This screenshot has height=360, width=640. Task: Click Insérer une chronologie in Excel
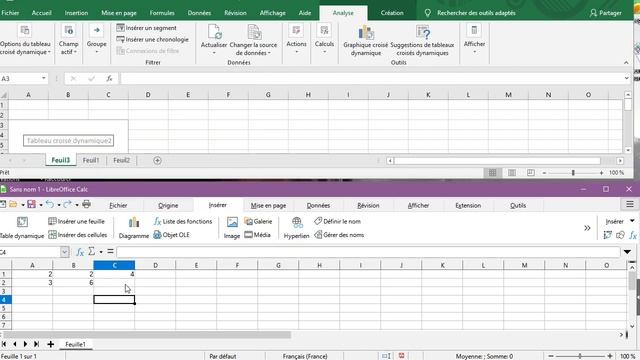point(153,39)
